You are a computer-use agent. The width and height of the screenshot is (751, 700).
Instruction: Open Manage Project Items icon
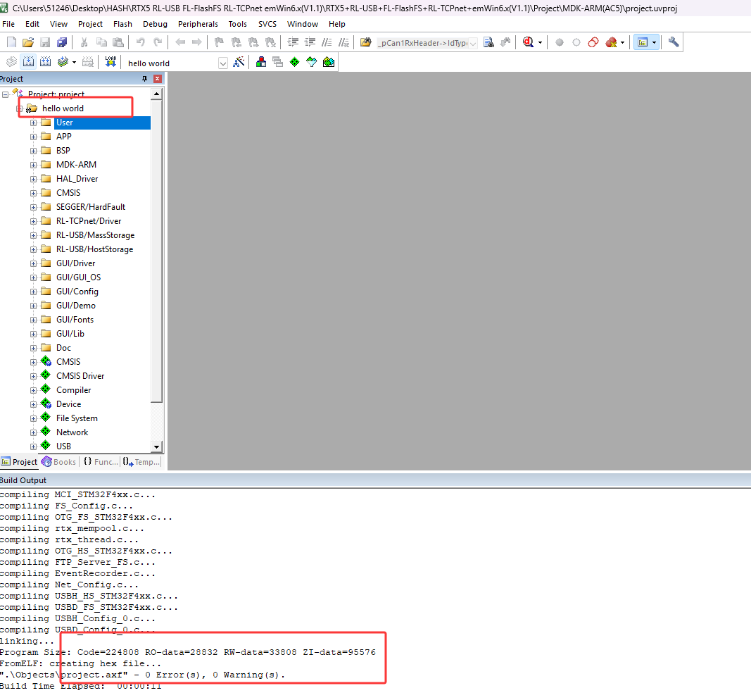[x=261, y=62]
